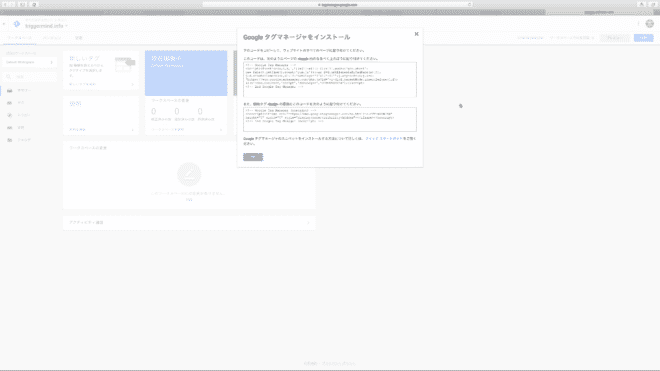Viewport: 660px width, 371px height.
Task: Open Folders icon in sidebar
Action: pyautogui.click(x=9, y=140)
